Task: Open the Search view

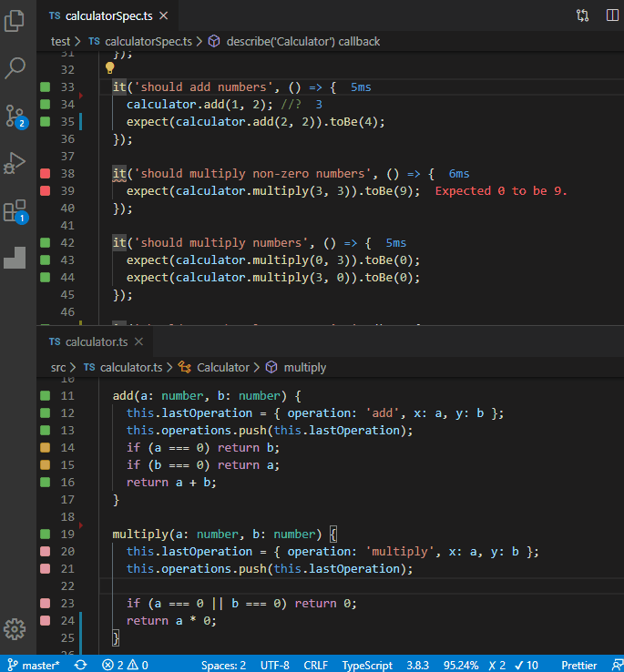Action: point(15,67)
